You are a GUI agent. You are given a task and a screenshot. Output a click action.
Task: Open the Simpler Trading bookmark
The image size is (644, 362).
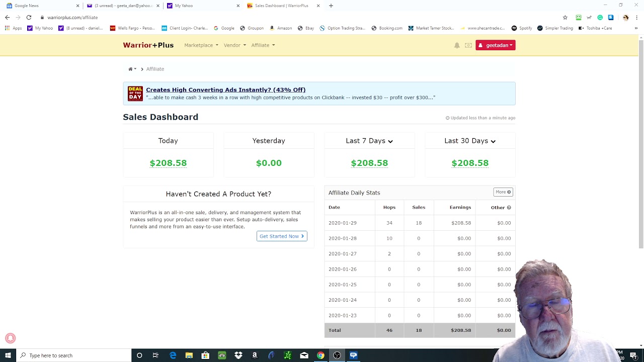[x=555, y=28]
